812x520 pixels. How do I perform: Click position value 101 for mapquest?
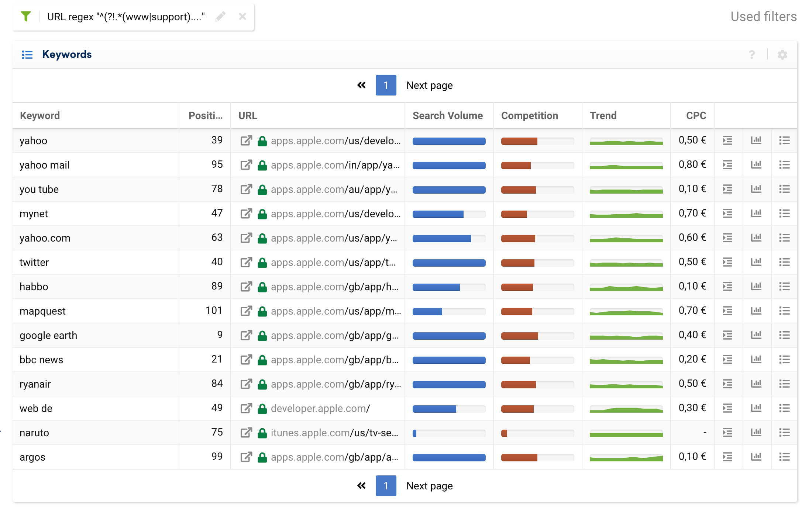214,311
